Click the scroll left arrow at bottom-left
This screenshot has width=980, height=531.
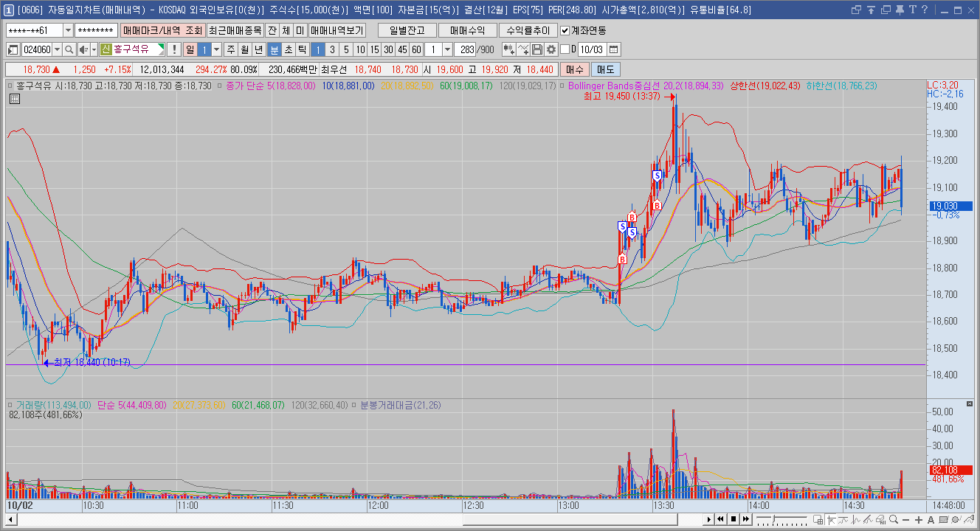(x=10, y=519)
